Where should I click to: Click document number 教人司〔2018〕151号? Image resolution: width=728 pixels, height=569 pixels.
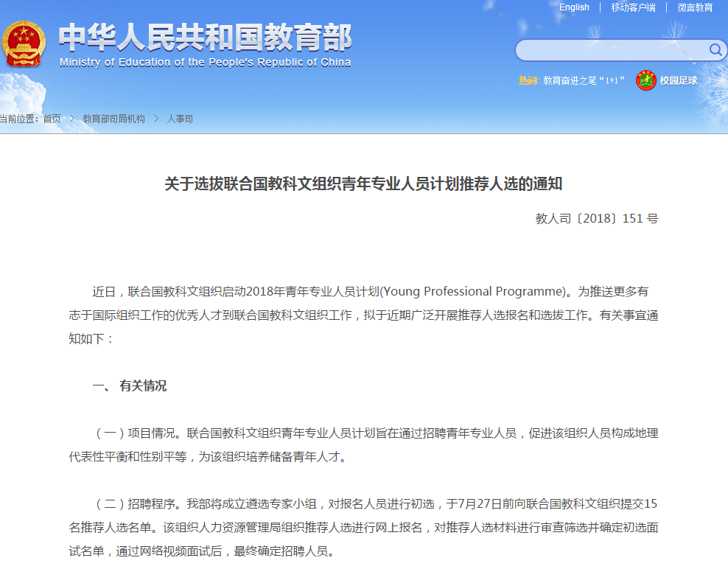click(x=596, y=219)
